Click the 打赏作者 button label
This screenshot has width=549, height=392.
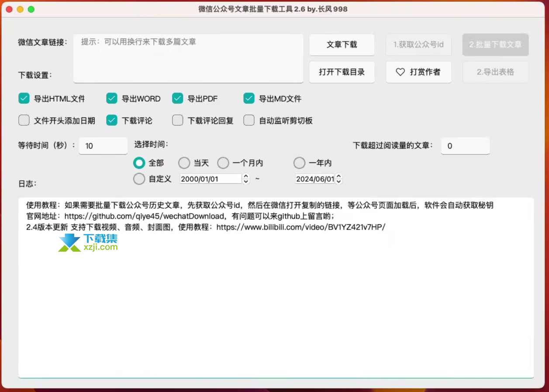coord(425,72)
